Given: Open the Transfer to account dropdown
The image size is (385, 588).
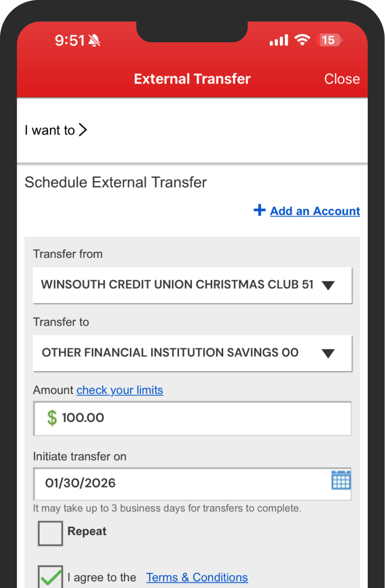Looking at the screenshot, I should click(192, 353).
